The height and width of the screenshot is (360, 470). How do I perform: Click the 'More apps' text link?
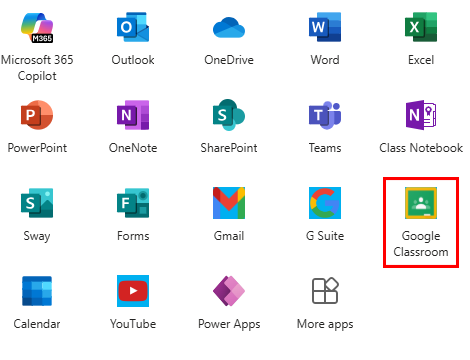pyautogui.click(x=325, y=325)
